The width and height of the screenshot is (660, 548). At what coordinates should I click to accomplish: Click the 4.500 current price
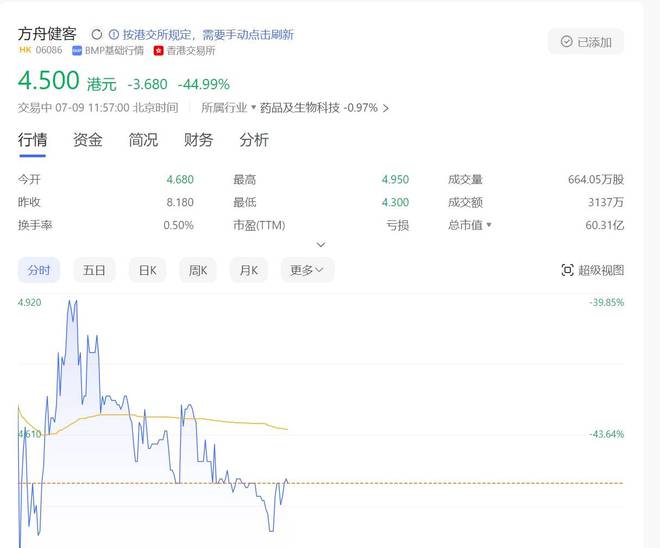coord(48,80)
